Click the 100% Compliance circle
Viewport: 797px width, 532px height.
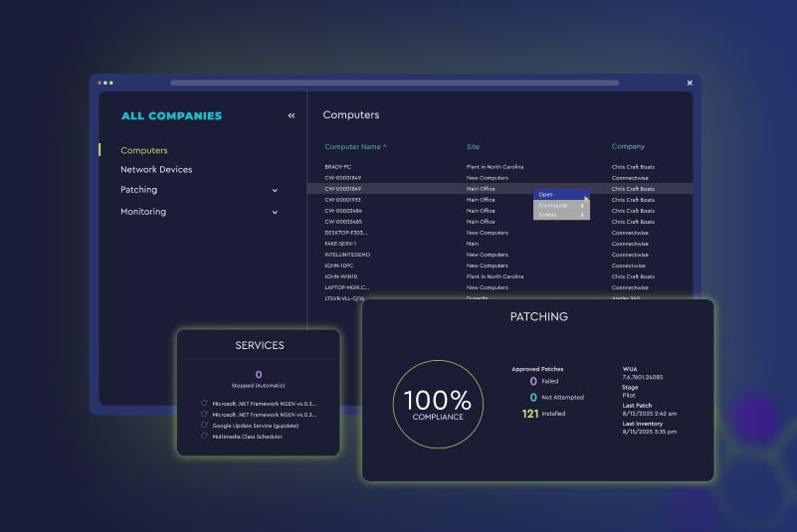coord(438,404)
